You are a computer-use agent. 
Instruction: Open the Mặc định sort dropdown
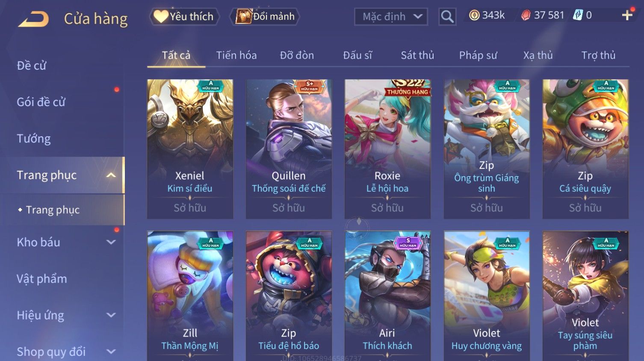[391, 17]
